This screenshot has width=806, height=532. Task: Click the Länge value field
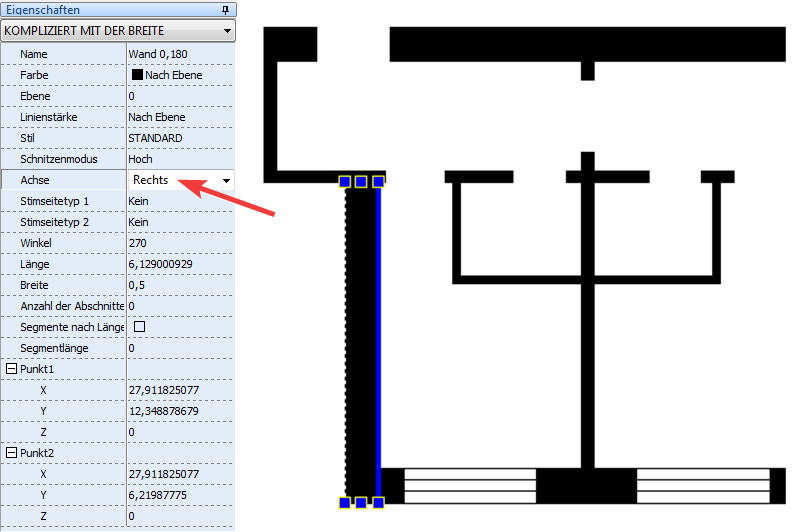180,264
